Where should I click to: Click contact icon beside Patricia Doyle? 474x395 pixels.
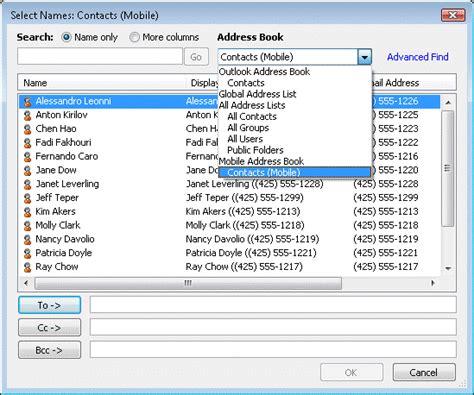pos(28,253)
